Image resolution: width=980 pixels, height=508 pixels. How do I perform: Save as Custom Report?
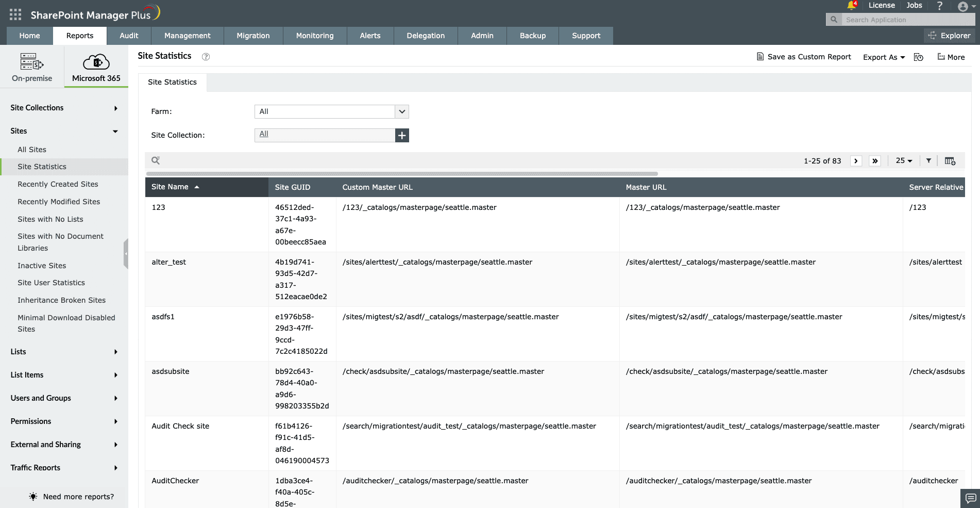click(804, 57)
